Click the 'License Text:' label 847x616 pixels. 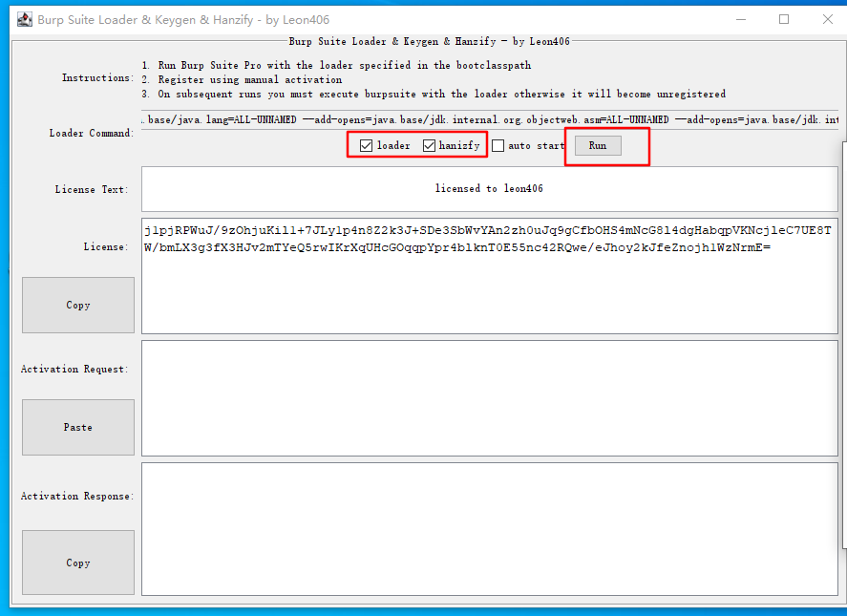pos(92,190)
